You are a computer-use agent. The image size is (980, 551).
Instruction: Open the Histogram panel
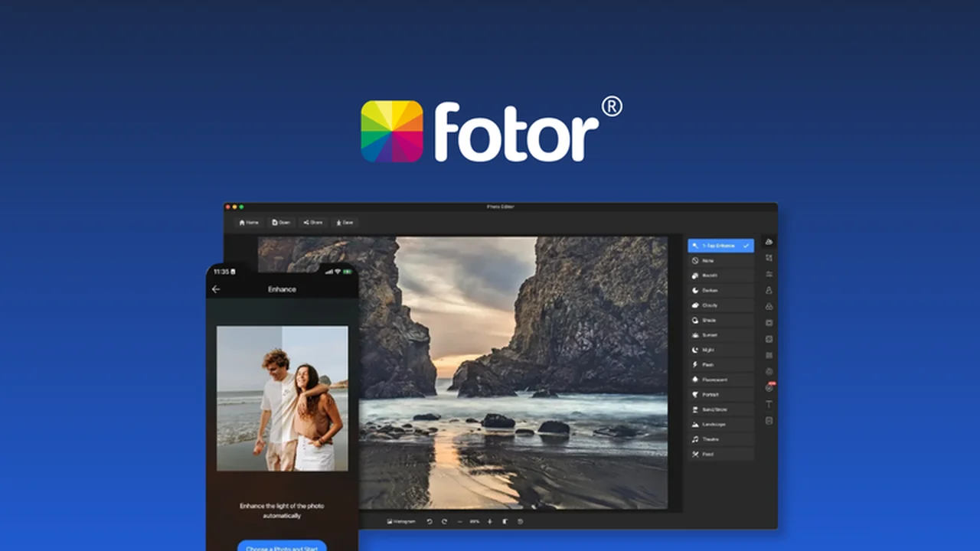(x=402, y=521)
